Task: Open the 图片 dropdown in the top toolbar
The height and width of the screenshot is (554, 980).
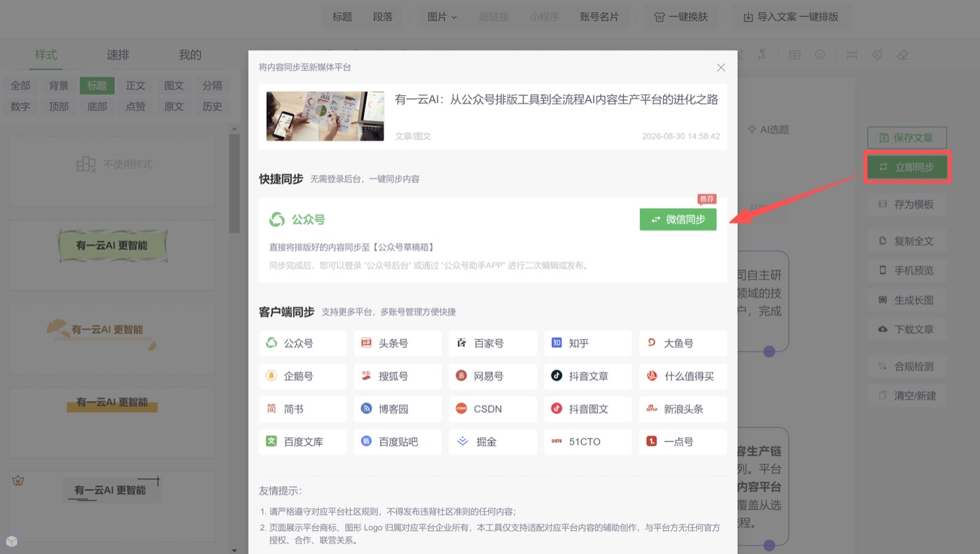Action: click(442, 17)
